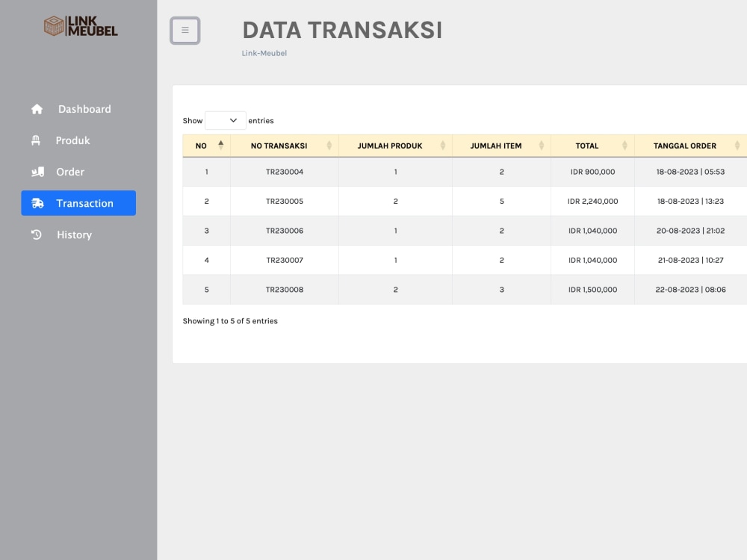
Task: Click the DATA TRANSAKSI page title
Action: point(343,31)
